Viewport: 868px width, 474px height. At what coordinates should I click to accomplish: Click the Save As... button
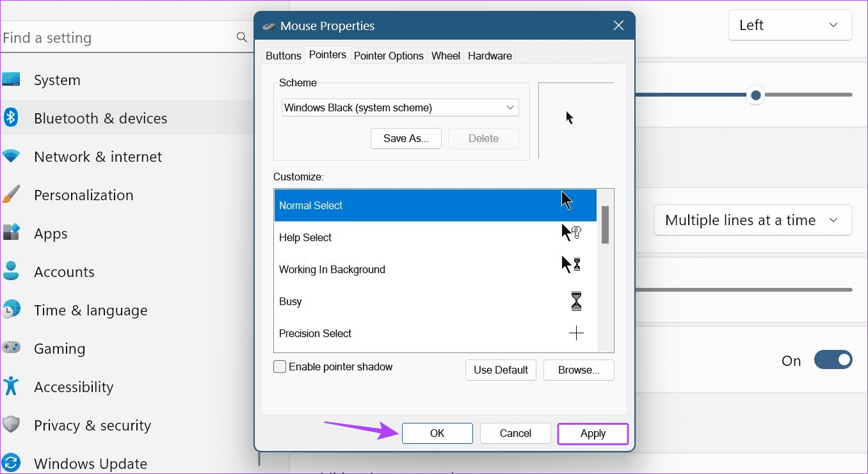406,138
